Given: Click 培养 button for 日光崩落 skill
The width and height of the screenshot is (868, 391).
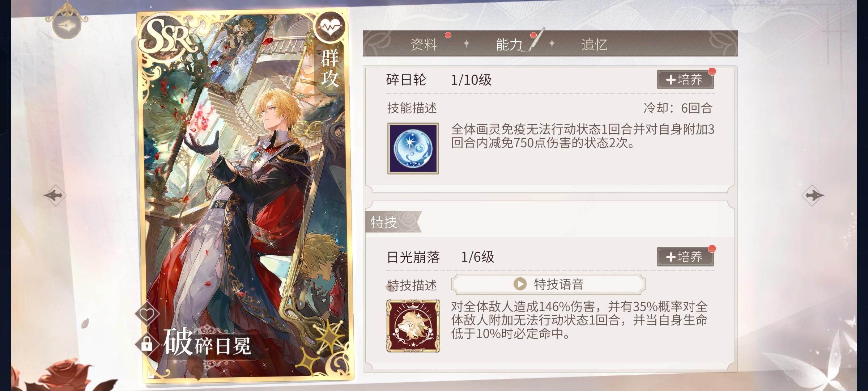Looking at the screenshot, I should tap(685, 257).
